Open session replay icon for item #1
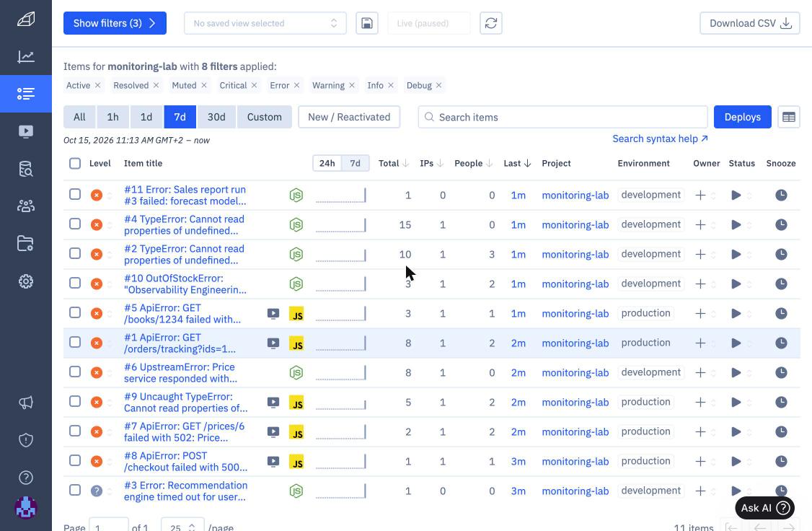This screenshot has width=812, height=531. point(273,343)
